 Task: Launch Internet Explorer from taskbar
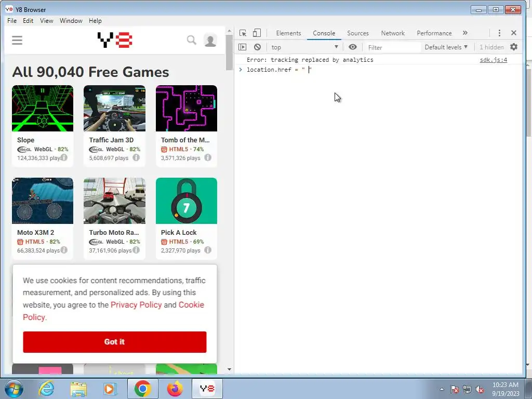point(46,389)
